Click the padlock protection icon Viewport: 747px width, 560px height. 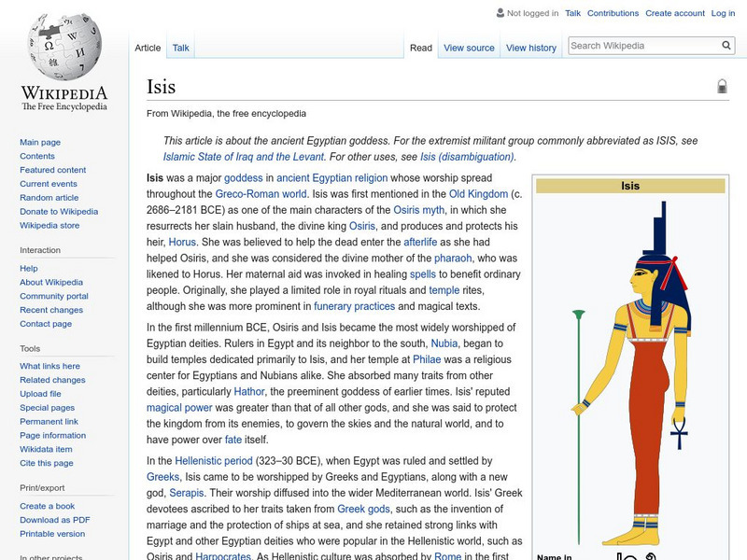click(722, 86)
